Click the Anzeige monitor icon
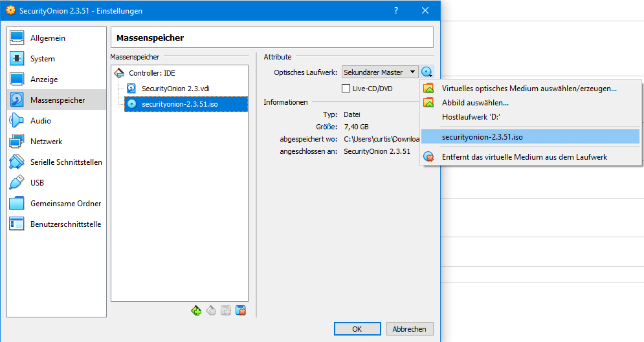The image size is (644, 342). click(x=17, y=79)
